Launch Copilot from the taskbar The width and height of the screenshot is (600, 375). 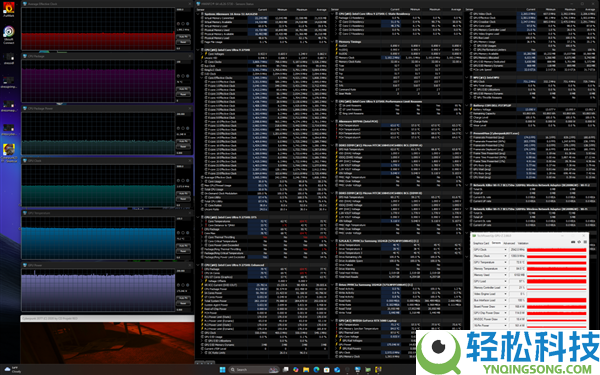pos(295,370)
